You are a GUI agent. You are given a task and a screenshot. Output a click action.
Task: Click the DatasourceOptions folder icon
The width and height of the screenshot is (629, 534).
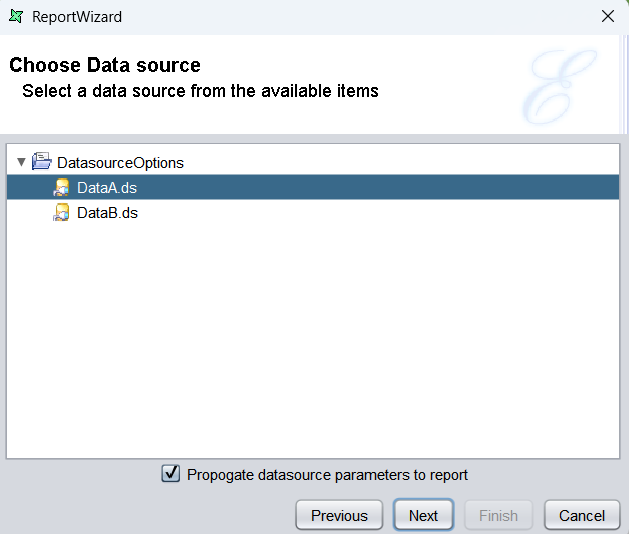[42, 162]
